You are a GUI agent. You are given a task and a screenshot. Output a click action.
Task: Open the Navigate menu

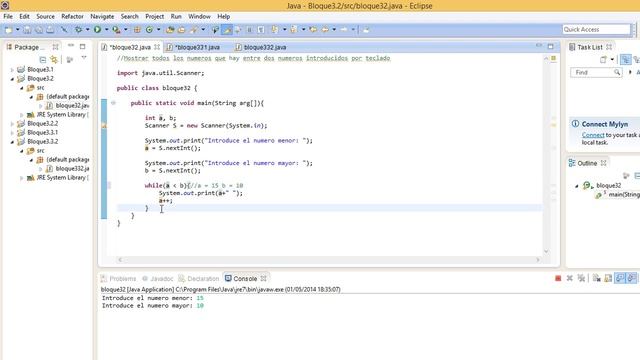coord(102,16)
